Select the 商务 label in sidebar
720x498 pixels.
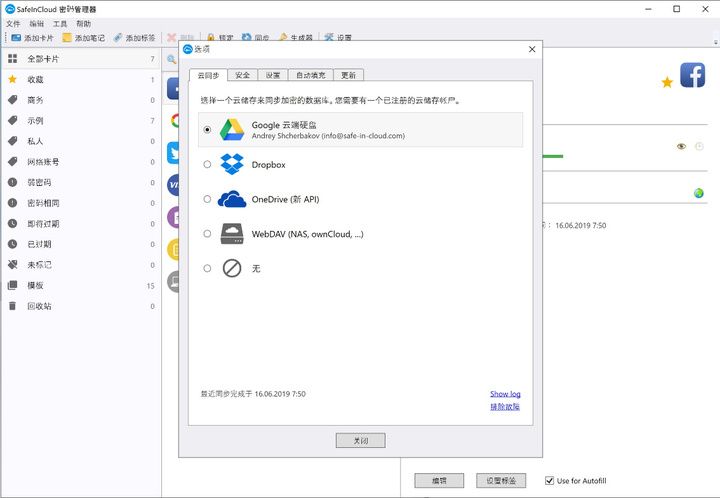click(x=81, y=100)
